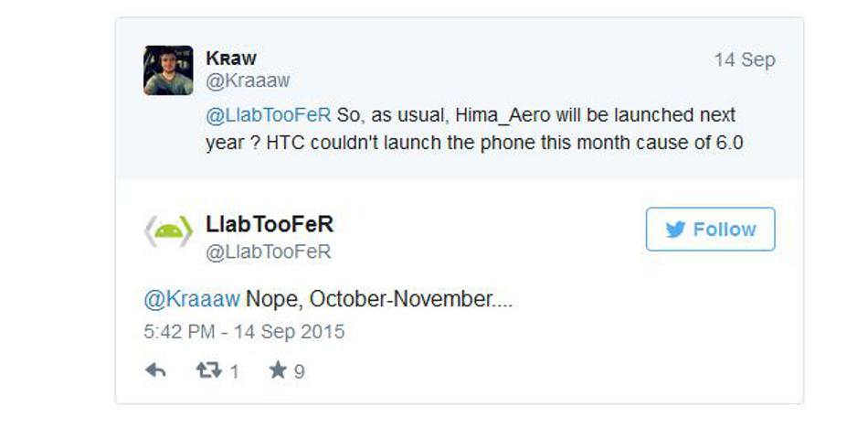Click @Kraaaw mention in the reply
868x428 pixels.
[x=192, y=299]
